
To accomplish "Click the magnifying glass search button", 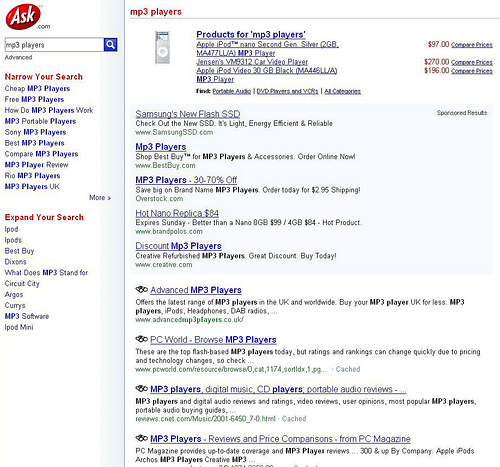I will tap(110, 44).
